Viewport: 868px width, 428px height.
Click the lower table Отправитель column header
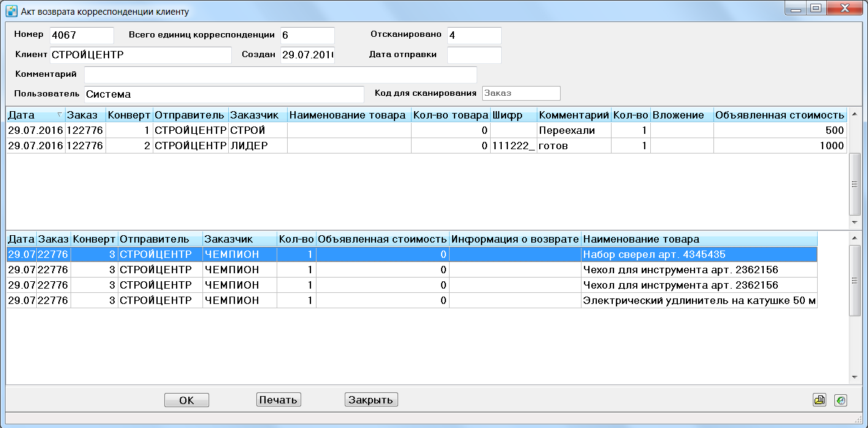pos(160,239)
